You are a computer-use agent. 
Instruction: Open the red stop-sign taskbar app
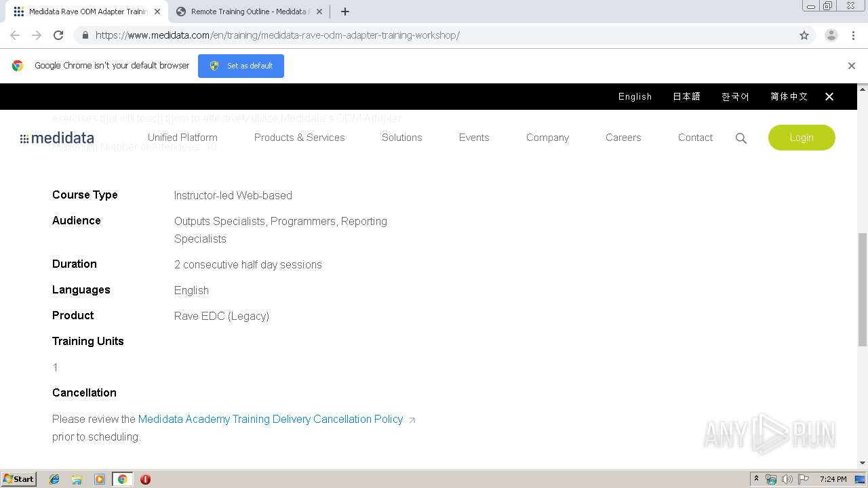[x=145, y=479]
